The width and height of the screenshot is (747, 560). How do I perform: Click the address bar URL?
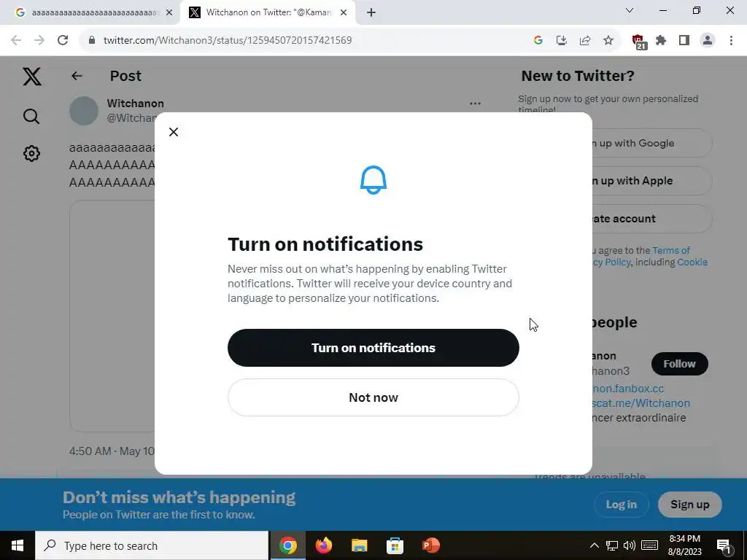coord(228,41)
